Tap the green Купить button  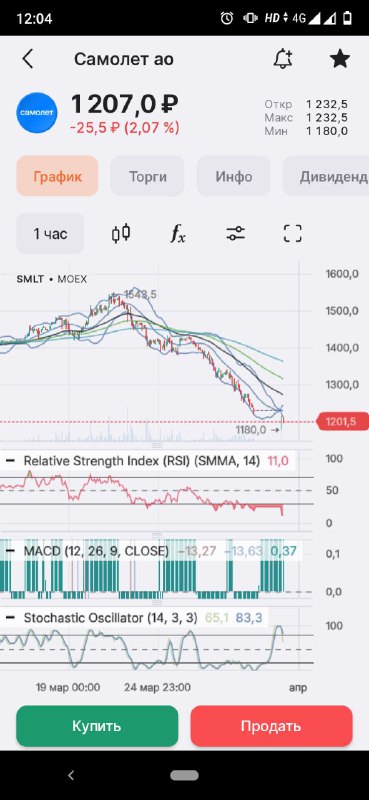click(97, 726)
